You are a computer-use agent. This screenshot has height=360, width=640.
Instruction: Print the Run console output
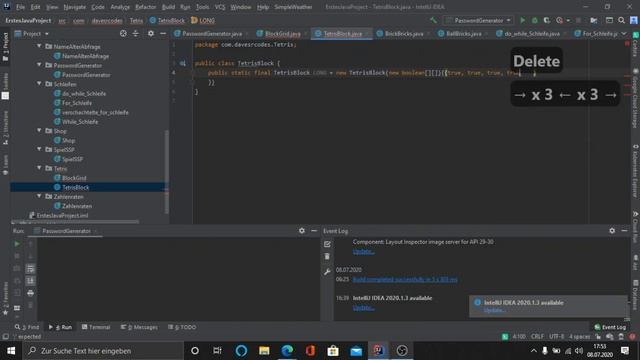[x=30, y=293]
